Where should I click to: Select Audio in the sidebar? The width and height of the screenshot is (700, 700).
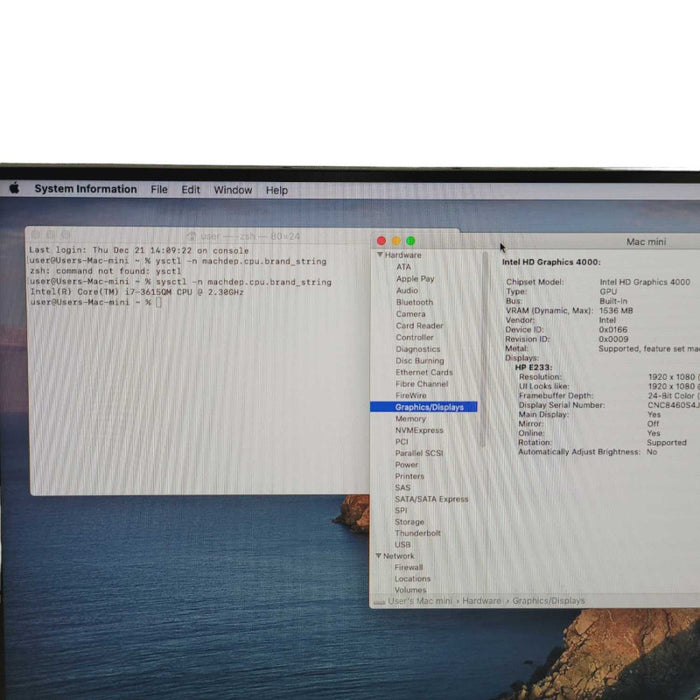tap(407, 290)
